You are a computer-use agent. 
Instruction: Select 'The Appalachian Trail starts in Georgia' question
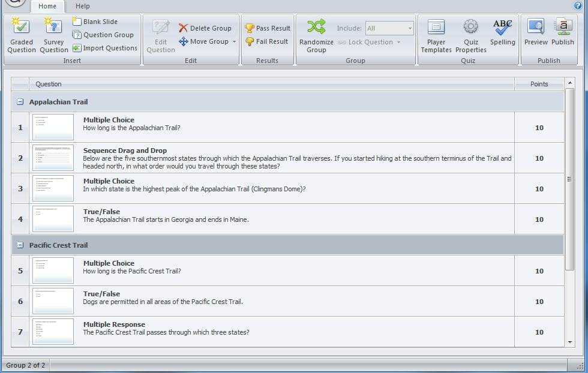pyautogui.click(x=166, y=219)
